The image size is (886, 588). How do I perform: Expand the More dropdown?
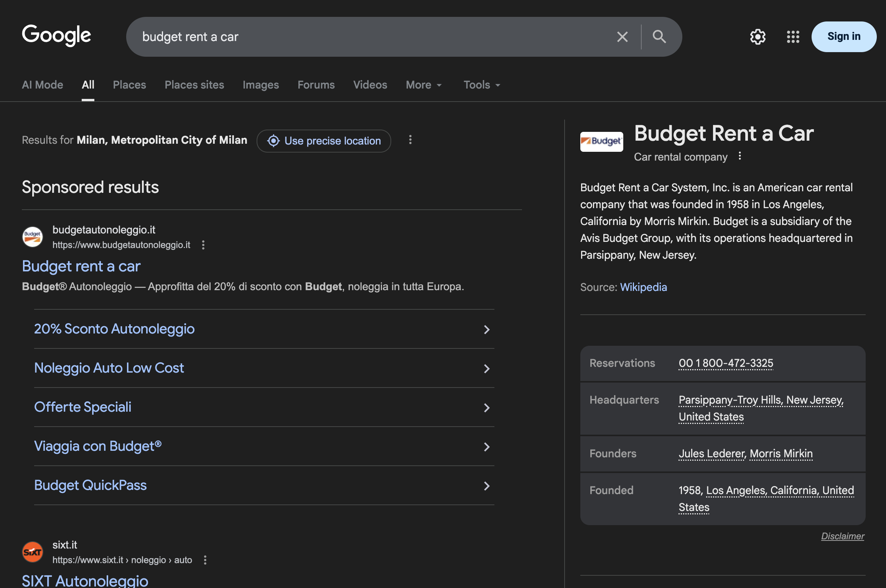[x=424, y=85]
